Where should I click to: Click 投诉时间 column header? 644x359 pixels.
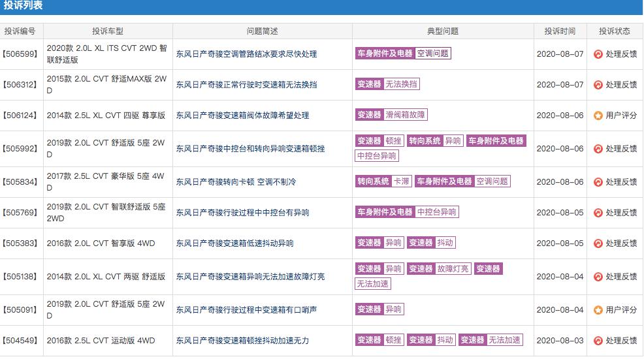tap(560, 31)
